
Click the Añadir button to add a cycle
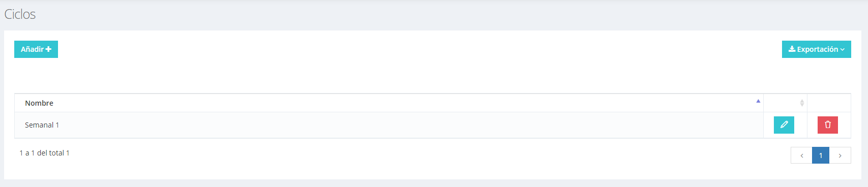pos(36,49)
